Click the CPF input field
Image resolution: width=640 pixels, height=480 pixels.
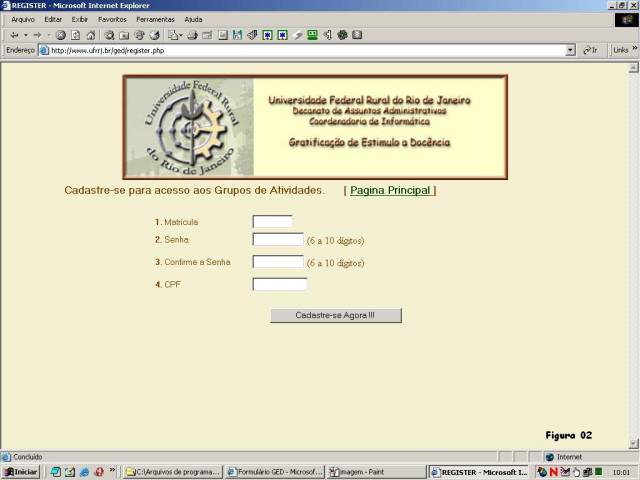click(x=280, y=284)
